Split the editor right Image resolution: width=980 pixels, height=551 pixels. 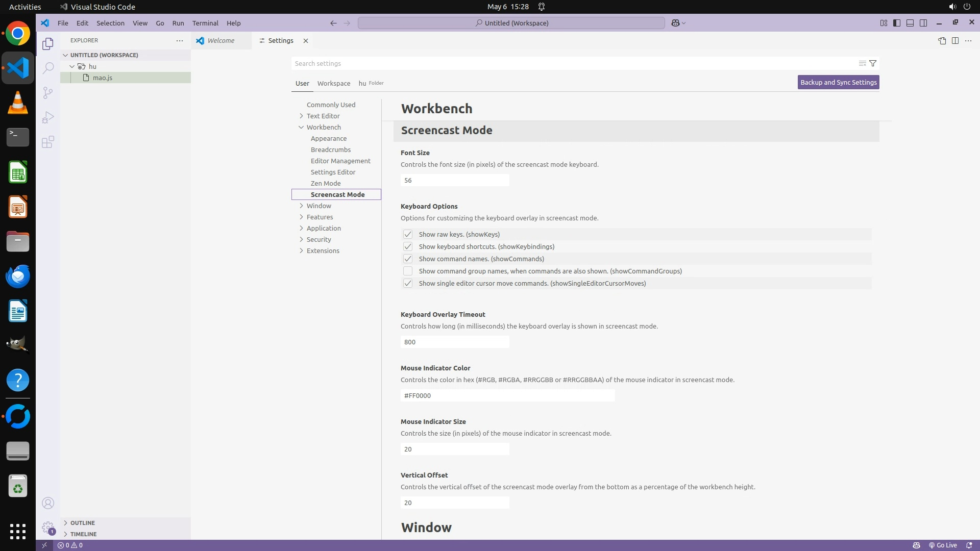(x=955, y=41)
